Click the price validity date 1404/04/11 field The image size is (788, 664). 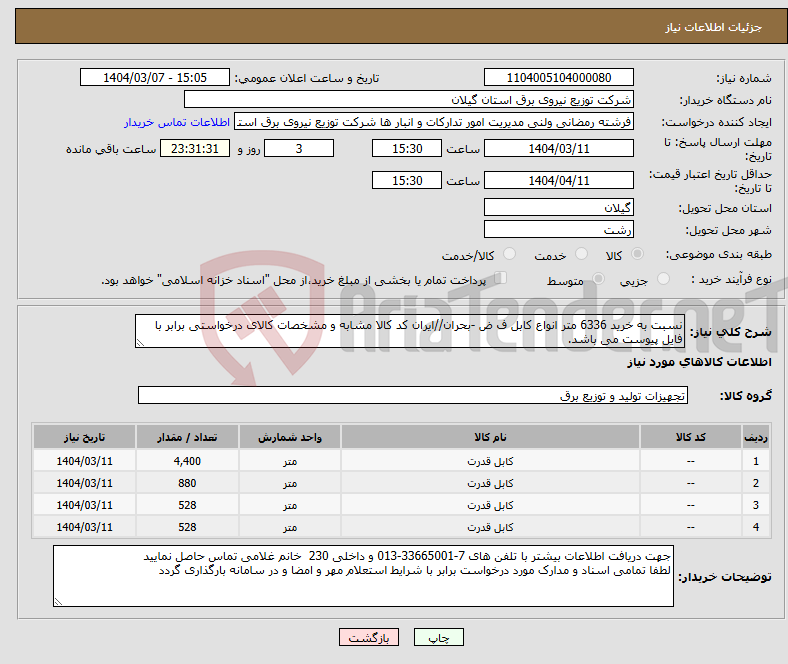pos(558,181)
